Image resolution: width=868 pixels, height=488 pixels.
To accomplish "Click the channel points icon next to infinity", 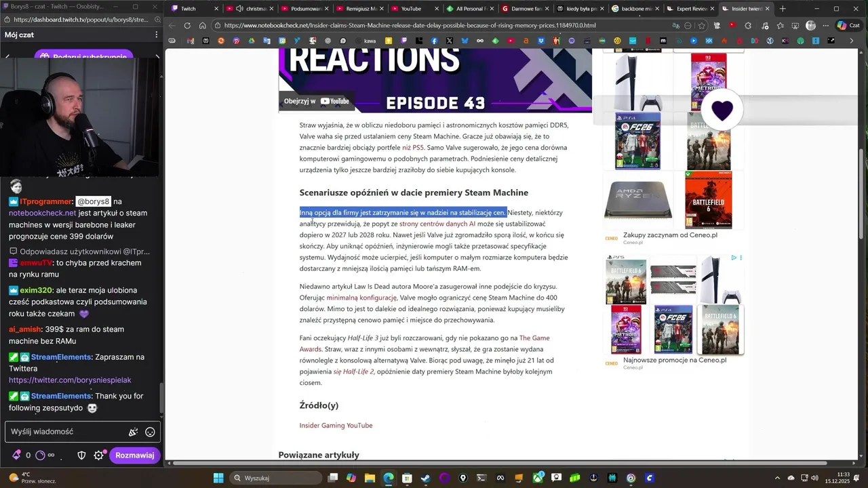I will point(40,455).
